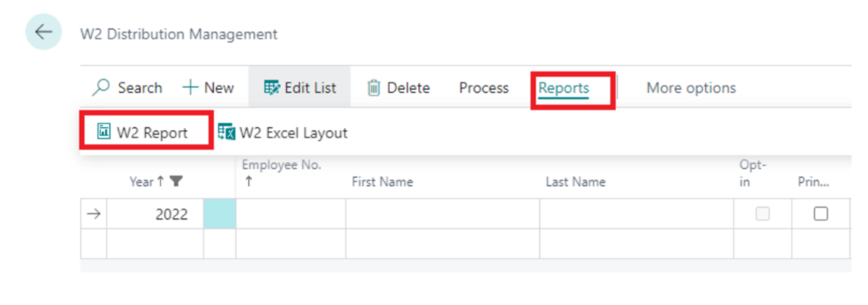Open the Process menu
868x305 pixels.
[484, 88]
